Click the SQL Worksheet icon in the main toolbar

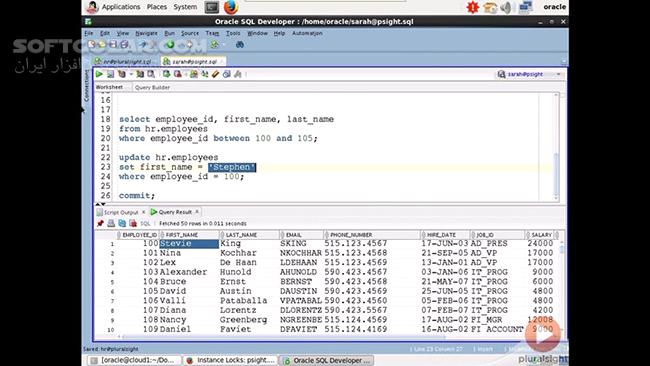[x=214, y=44]
